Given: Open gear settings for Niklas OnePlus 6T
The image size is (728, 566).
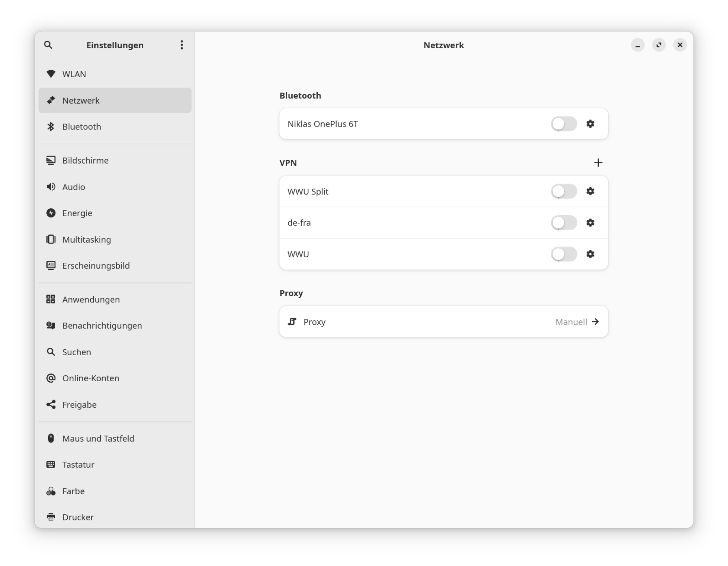Looking at the screenshot, I should [x=590, y=124].
